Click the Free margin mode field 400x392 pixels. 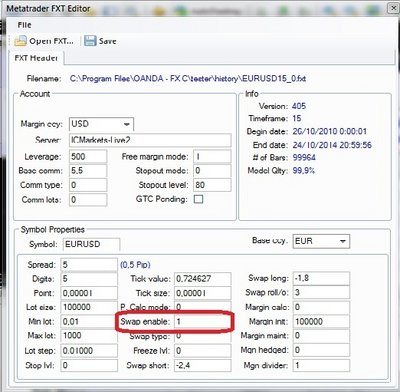click(x=212, y=157)
